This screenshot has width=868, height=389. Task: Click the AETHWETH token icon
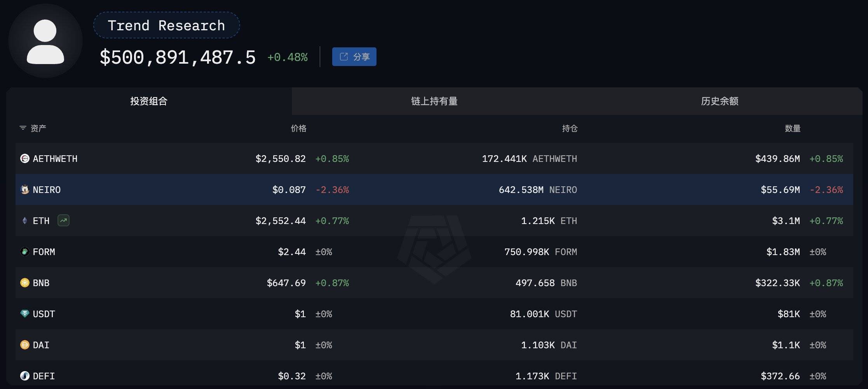click(24, 158)
